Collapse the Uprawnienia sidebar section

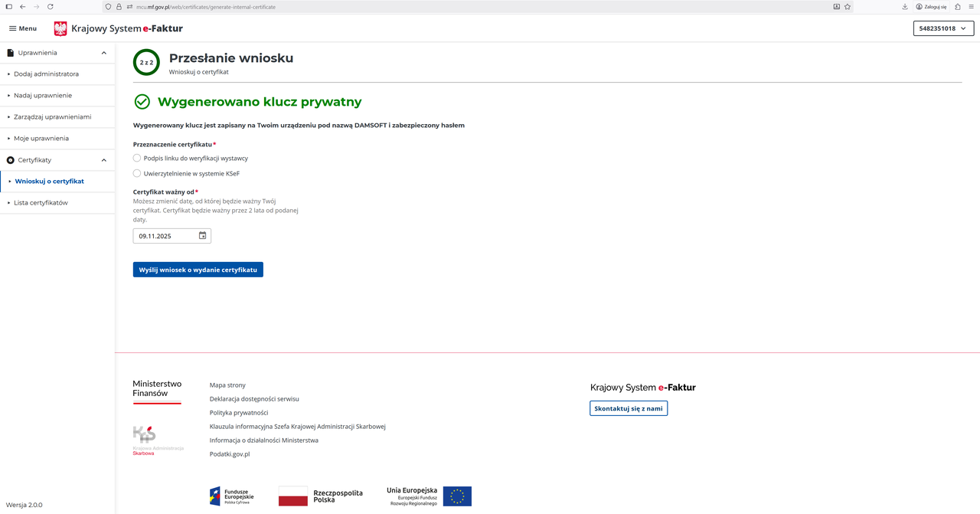(x=104, y=53)
